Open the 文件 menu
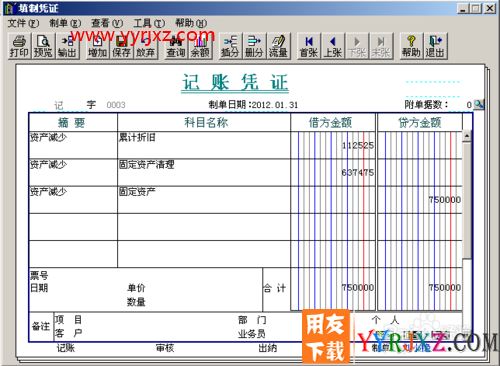 (x=23, y=23)
